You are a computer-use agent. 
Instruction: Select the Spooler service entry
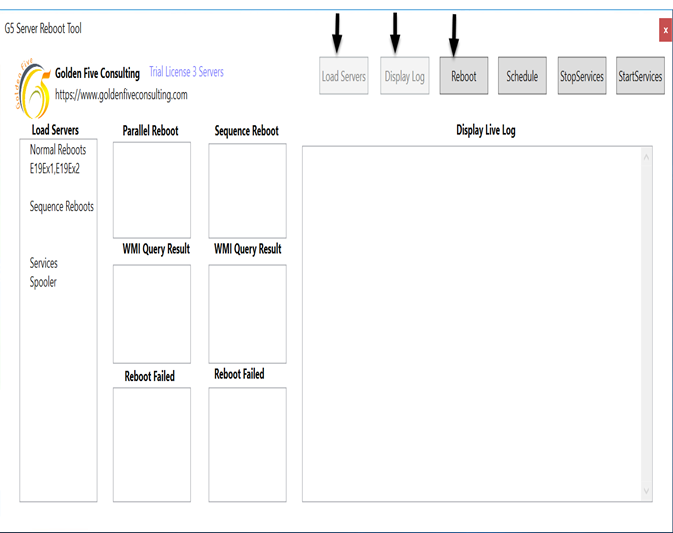(x=43, y=282)
